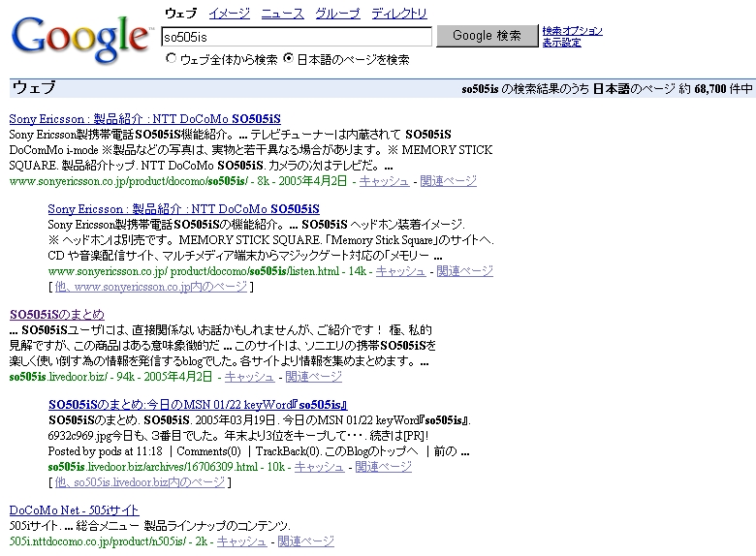Screen dimensions: 756x556
Task: Show more pages from www.sonyericsson.co.jp
Action: (151, 287)
